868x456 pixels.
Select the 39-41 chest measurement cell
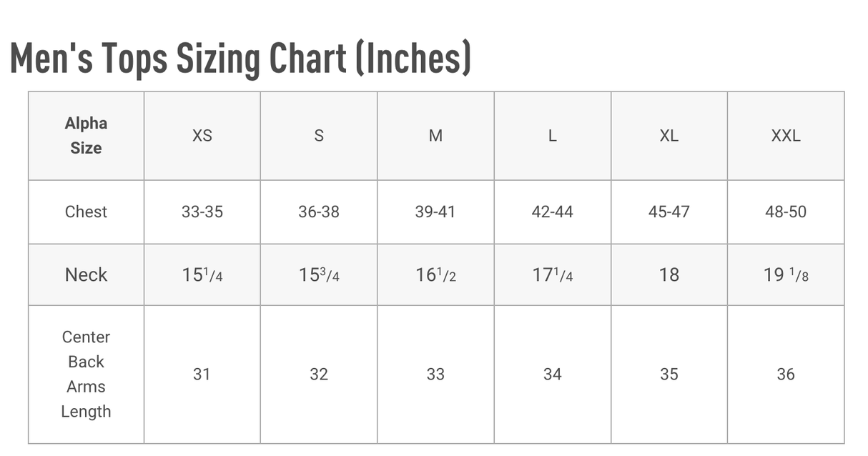pyautogui.click(x=435, y=212)
